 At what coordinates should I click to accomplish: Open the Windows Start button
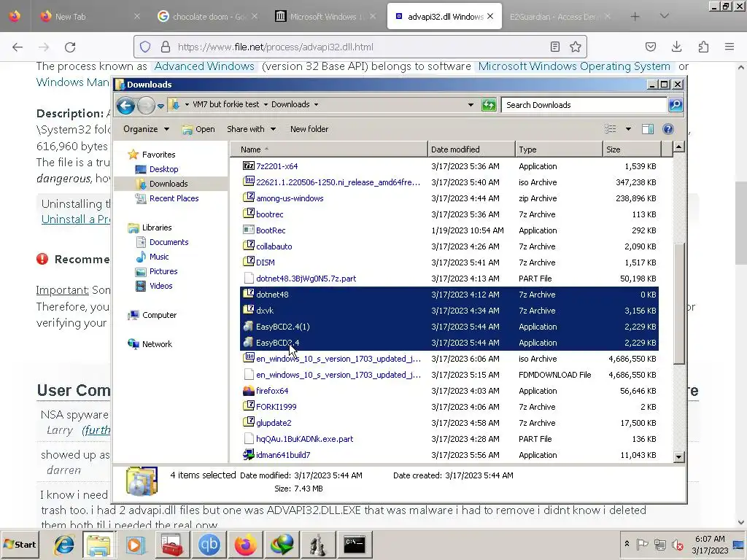point(20,545)
